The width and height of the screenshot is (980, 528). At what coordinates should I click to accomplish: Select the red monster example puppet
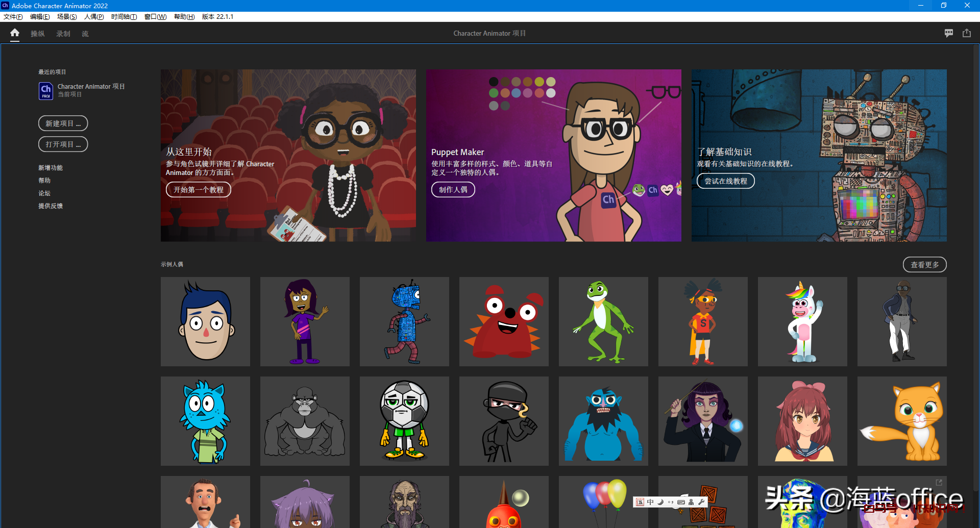504,321
